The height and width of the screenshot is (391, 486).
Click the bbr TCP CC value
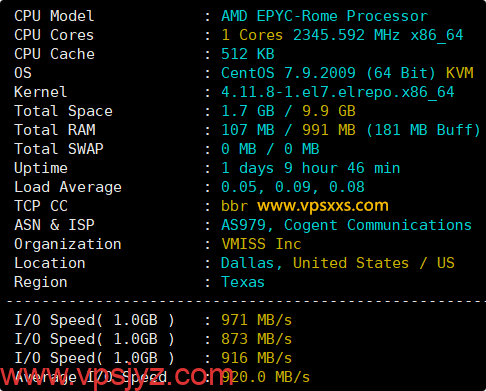click(235, 206)
